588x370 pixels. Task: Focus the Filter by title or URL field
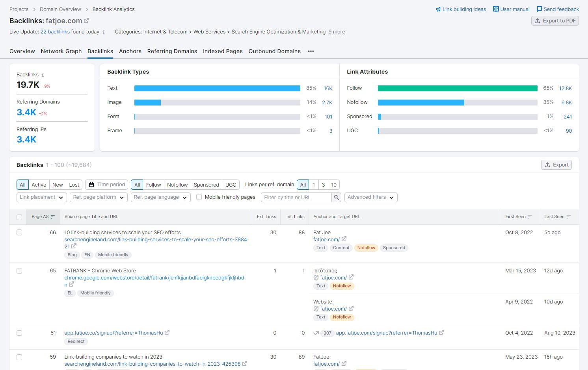click(296, 197)
